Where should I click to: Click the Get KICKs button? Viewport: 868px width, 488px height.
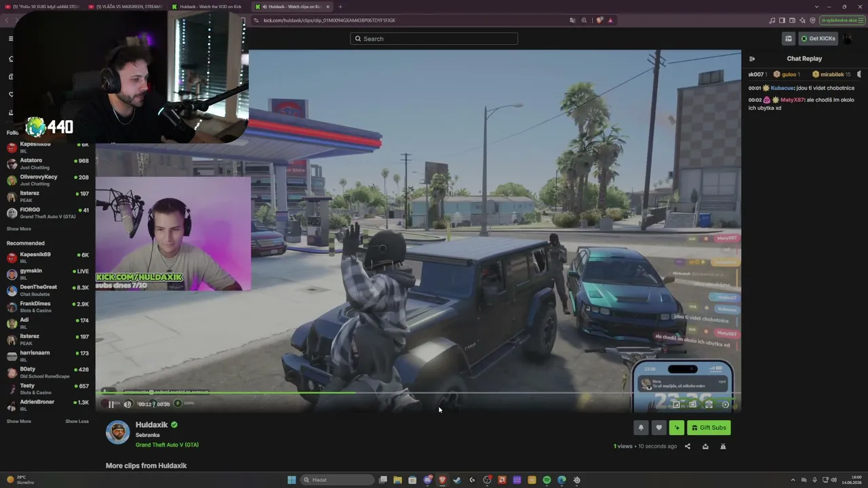(x=818, y=39)
